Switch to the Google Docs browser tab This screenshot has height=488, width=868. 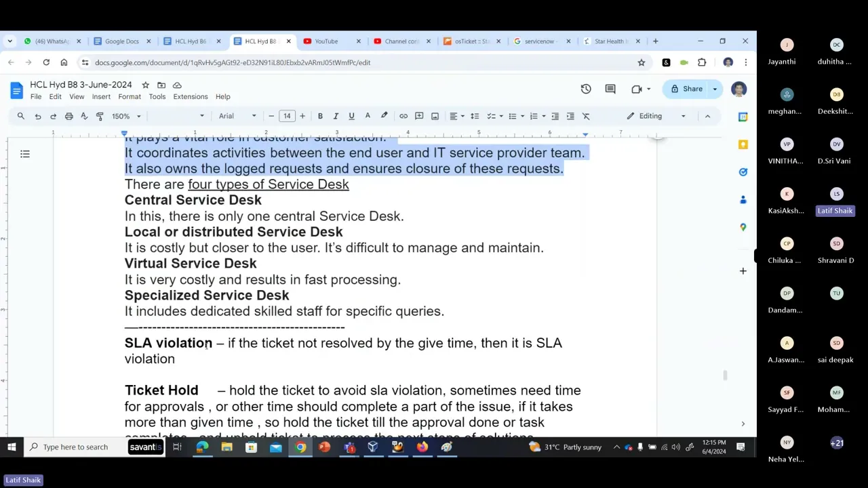click(x=122, y=41)
